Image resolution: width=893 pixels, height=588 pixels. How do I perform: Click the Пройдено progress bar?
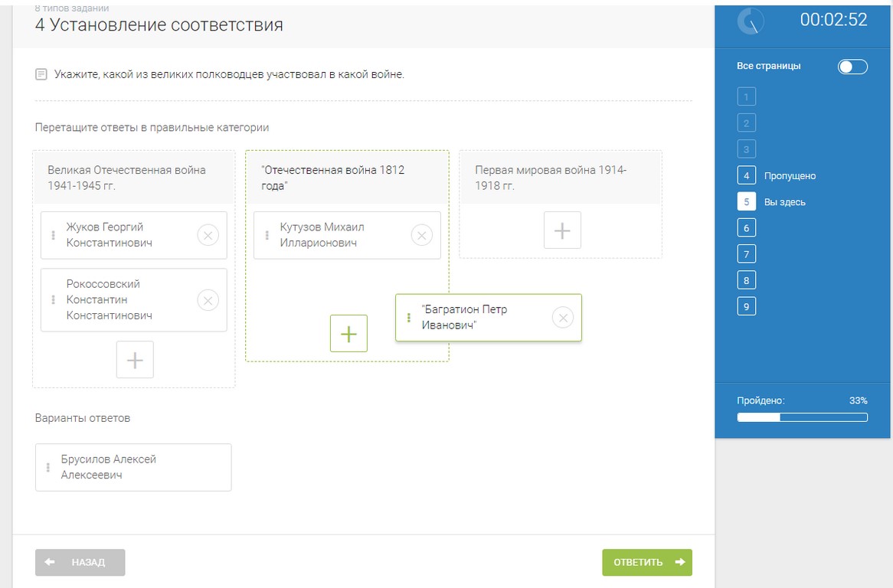802,417
